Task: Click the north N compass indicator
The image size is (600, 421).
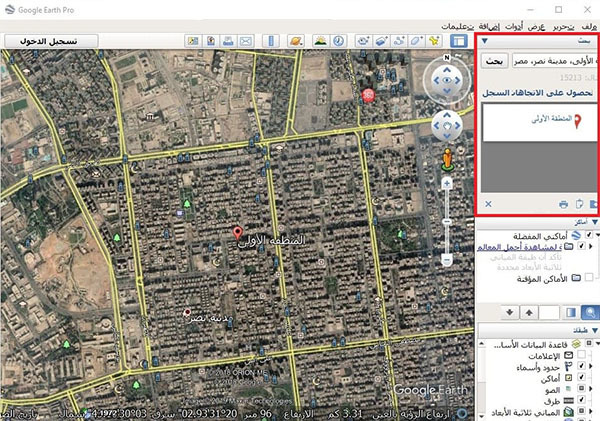Action: pyautogui.click(x=447, y=57)
